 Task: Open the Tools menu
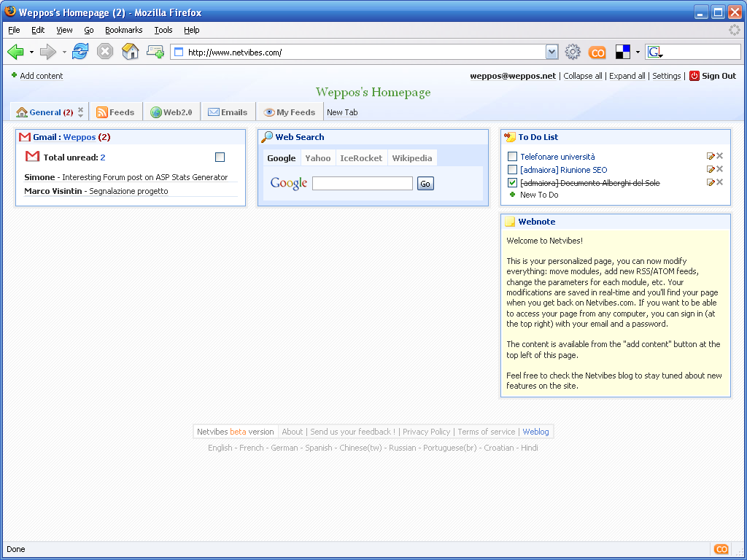tap(163, 30)
